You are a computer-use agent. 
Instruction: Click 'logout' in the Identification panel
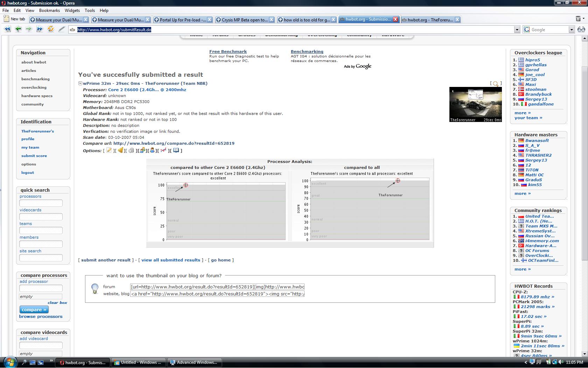pyautogui.click(x=28, y=172)
